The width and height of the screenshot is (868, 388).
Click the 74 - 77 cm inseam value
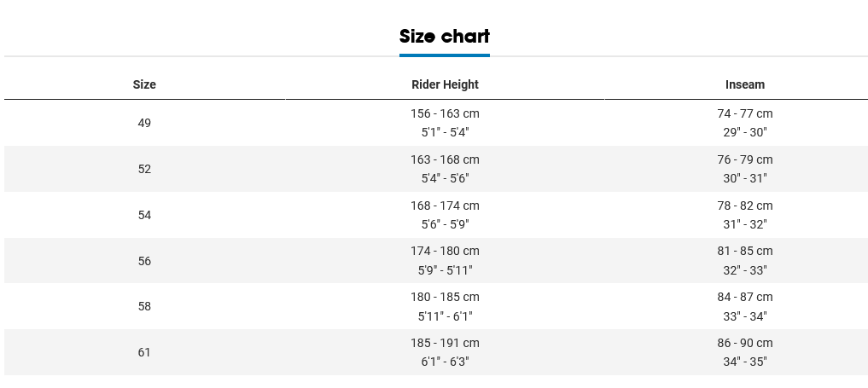click(x=745, y=114)
